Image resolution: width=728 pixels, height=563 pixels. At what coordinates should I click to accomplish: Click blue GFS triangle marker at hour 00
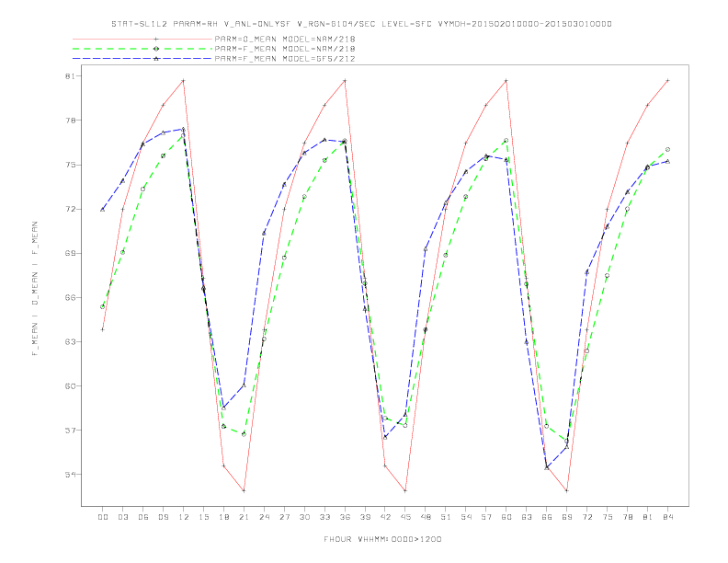pos(103,209)
